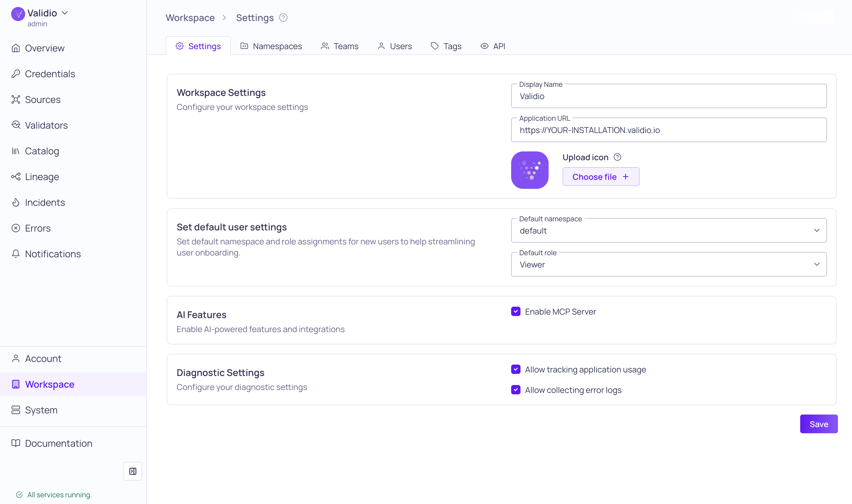Open Lineage from the sidebar
Image resolution: width=852 pixels, height=504 pixels.
[x=42, y=177]
